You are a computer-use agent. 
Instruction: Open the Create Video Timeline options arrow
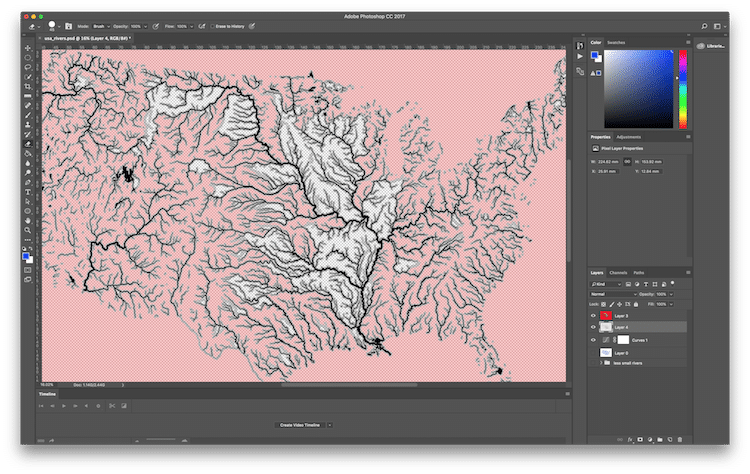[x=330, y=425]
